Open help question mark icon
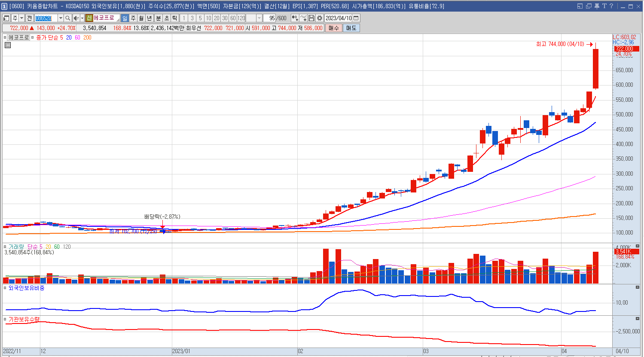 coord(611,6)
